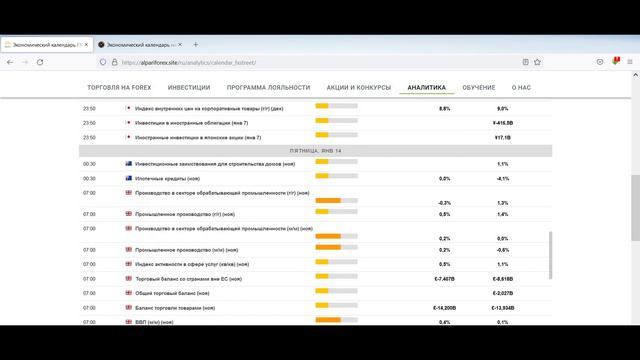The image size is (640, 360).
Task: Toggle reader view icon in address bar
Action: pos(525,62)
